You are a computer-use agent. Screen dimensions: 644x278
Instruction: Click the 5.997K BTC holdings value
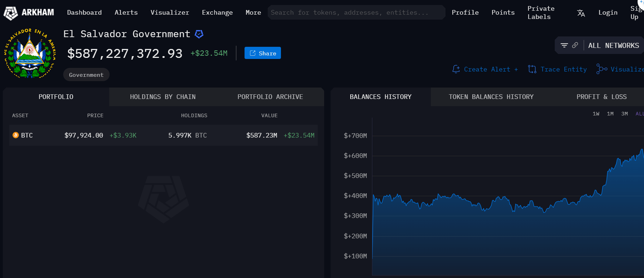tap(187, 135)
